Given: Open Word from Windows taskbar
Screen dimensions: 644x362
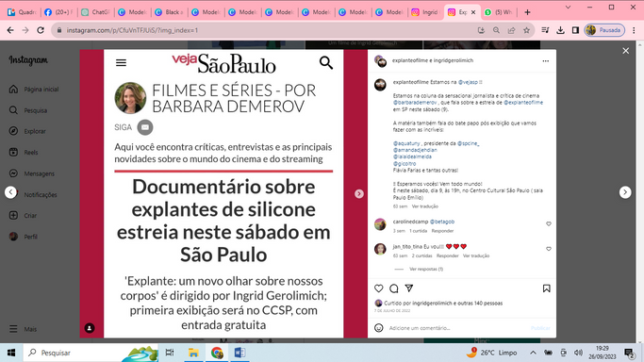Looking at the screenshot, I should 239,353.
